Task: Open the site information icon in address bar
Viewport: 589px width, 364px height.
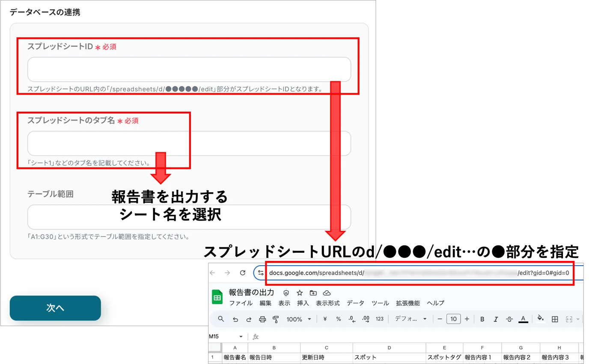Action: pyautogui.click(x=261, y=272)
